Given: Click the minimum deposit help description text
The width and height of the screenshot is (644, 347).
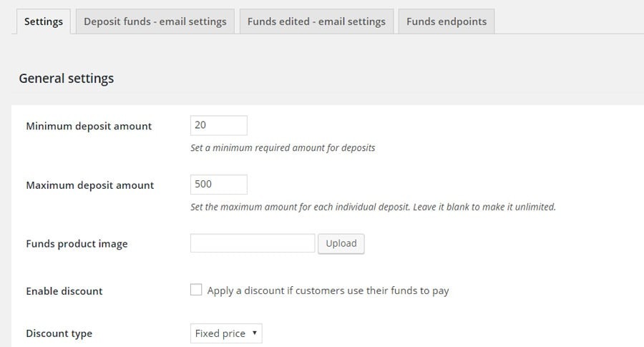Looking at the screenshot, I should click(283, 148).
